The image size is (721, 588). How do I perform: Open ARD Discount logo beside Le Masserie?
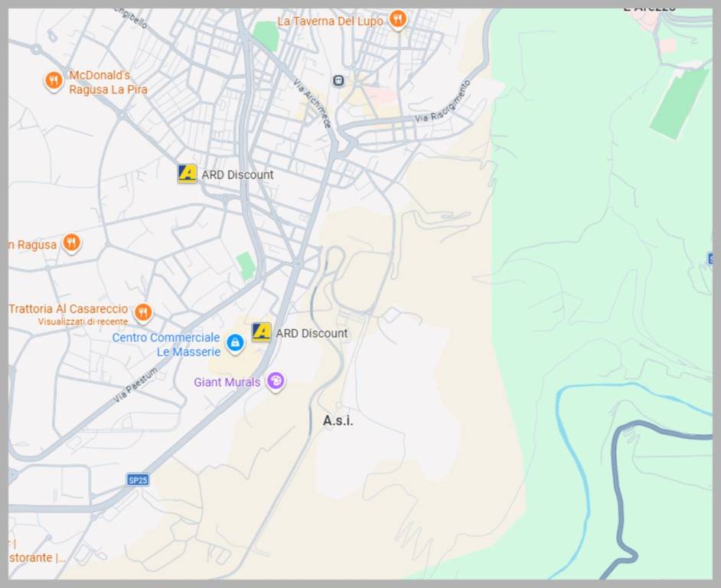262,332
